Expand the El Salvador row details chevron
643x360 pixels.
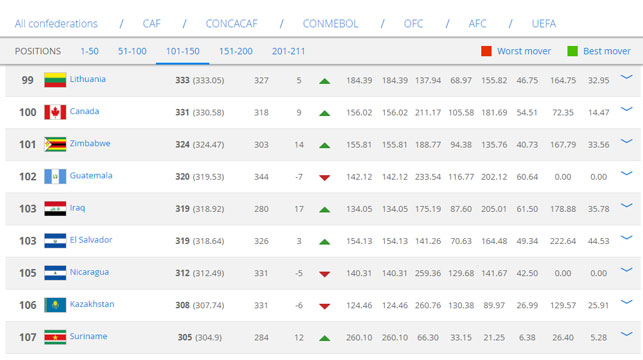click(626, 237)
